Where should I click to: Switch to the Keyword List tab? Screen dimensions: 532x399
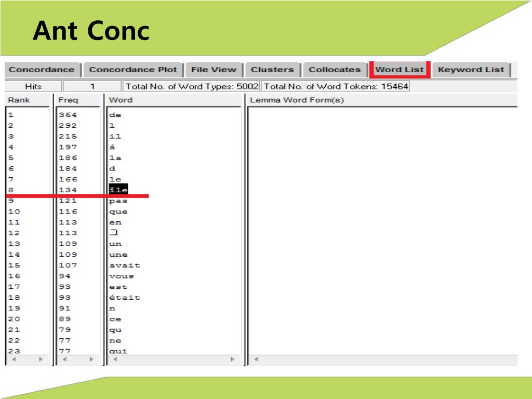[471, 70]
